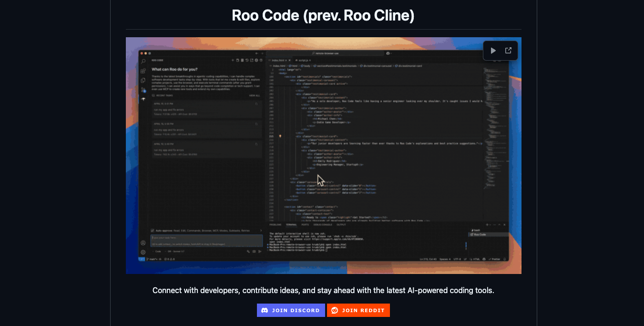The image size is (644, 326).
Task: Open the Code mode dropdown below the task input
Action: coord(157,251)
